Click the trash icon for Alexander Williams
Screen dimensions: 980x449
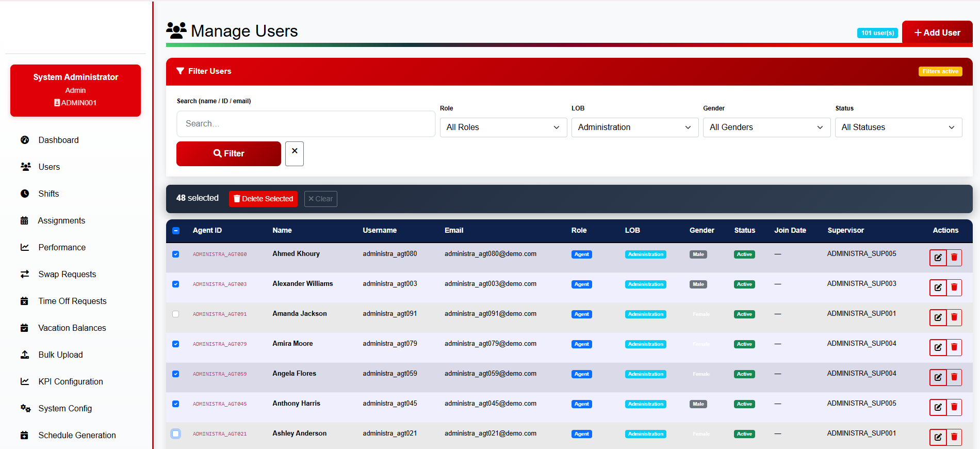click(954, 287)
